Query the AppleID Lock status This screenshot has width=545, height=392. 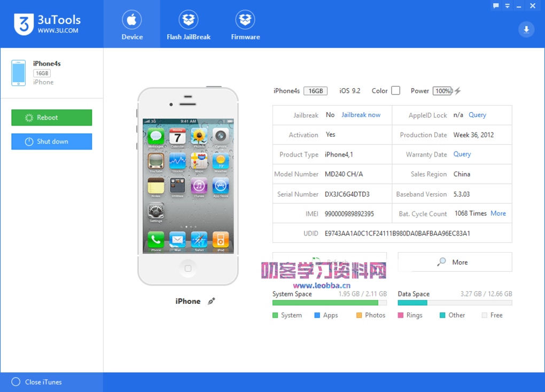click(x=477, y=115)
